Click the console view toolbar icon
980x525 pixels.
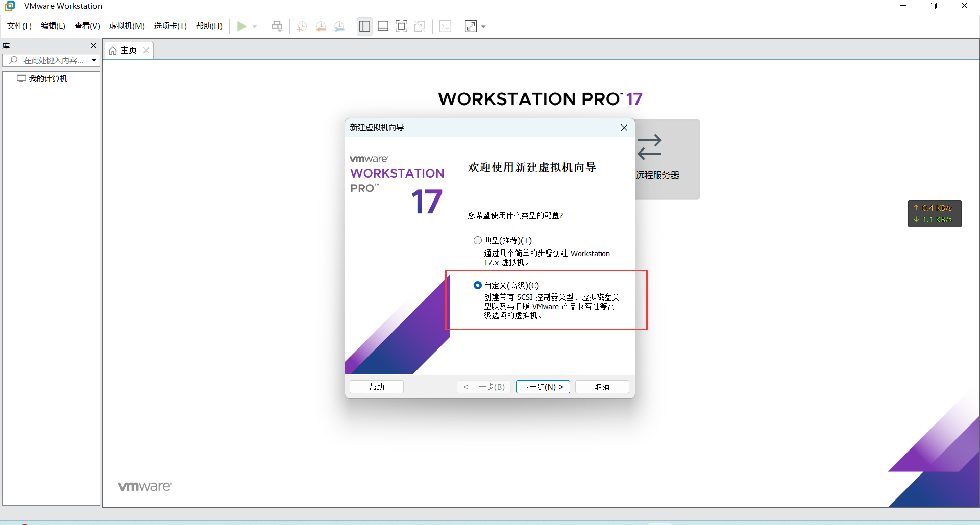pyautogui.click(x=445, y=26)
